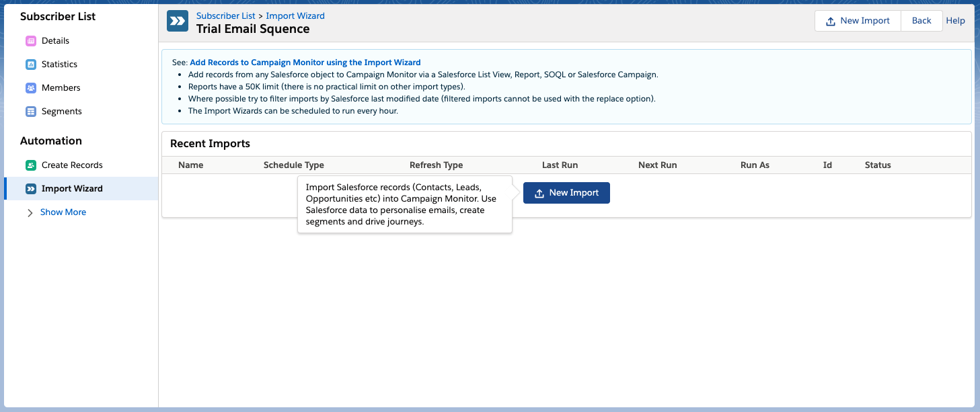This screenshot has height=412, width=980.
Task: Click the text about scheduling Import Wizards hourly
Action: [293, 111]
